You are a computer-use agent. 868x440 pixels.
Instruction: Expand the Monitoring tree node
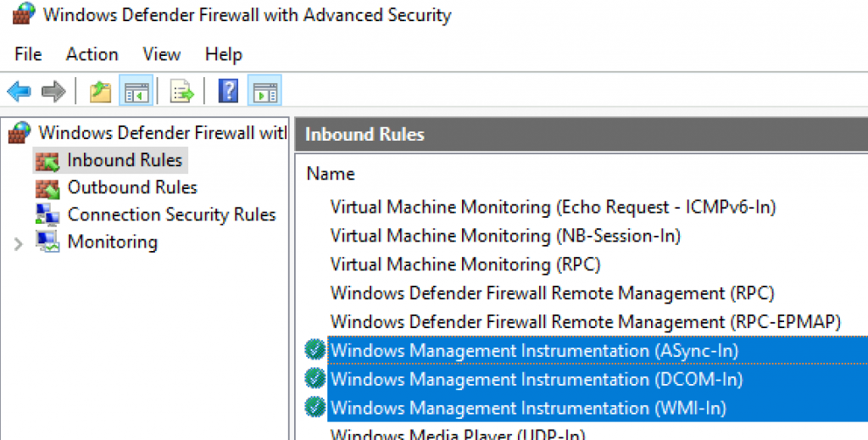point(19,243)
